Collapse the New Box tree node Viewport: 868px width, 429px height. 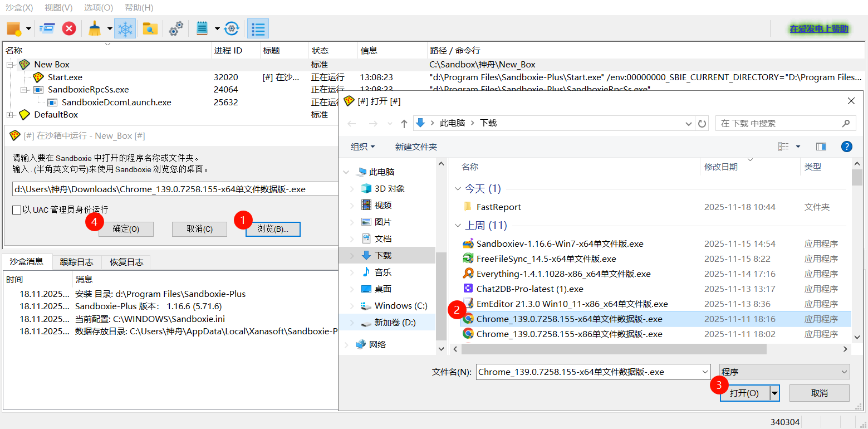pyautogui.click(x=9, y=65)
